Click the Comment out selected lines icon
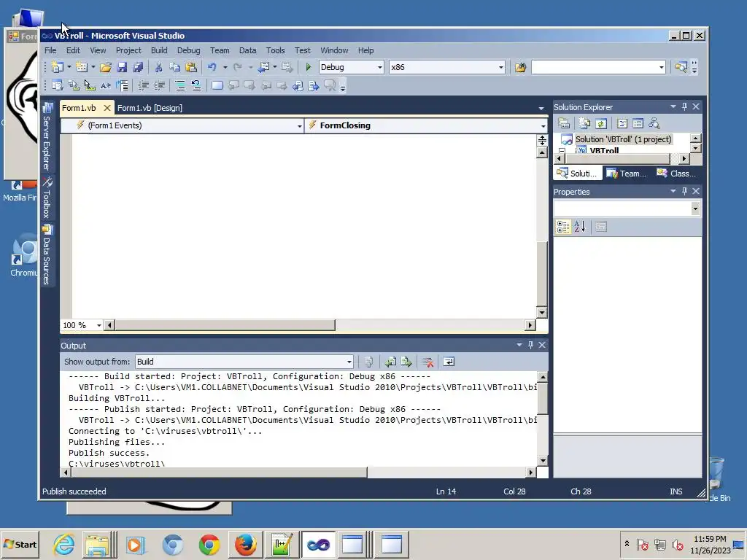Image resolution: width=747 pixels, height=560 pixels. coord(180,86)
